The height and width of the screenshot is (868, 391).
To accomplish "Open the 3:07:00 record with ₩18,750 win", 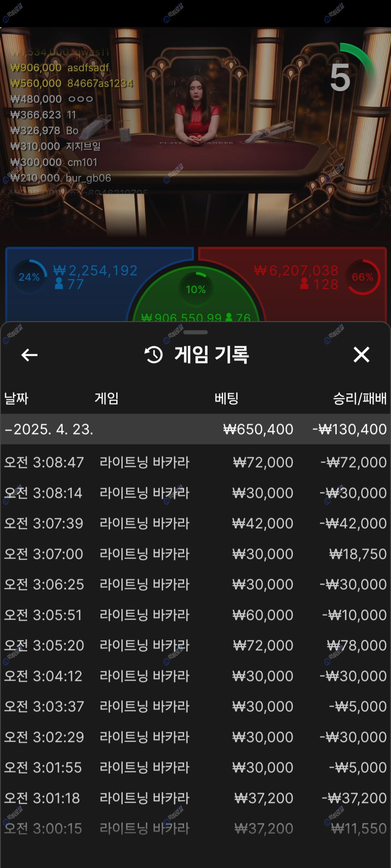I will pos(195,554).
